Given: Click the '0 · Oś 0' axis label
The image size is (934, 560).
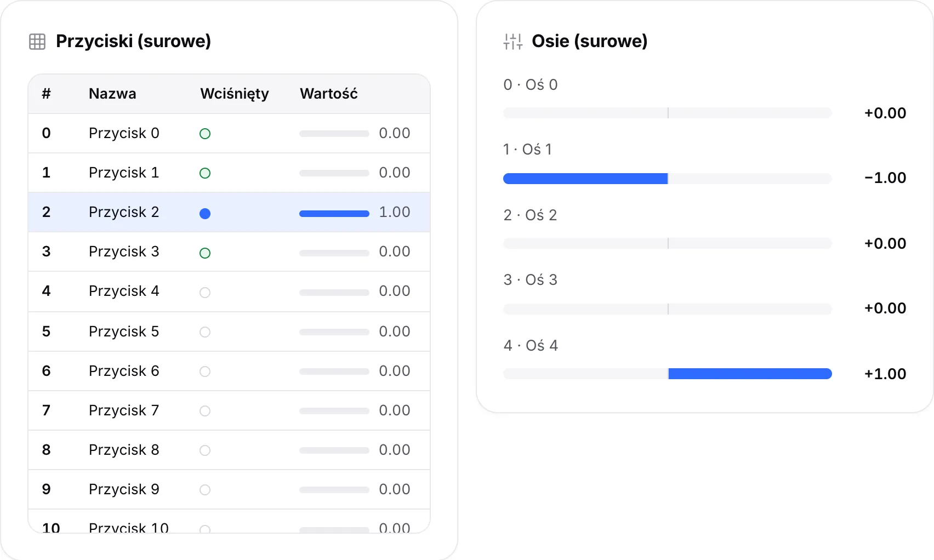Looking at the screenshot, I should [x=531, y=85].
